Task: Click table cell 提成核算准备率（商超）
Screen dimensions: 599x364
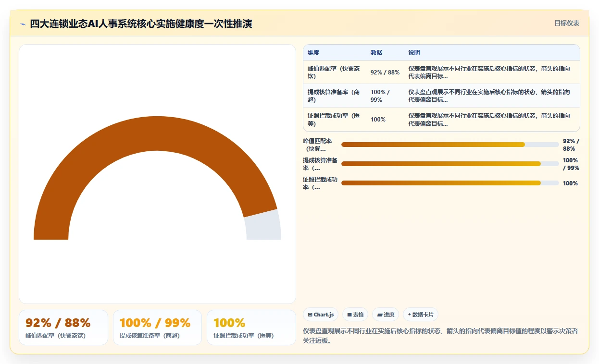Action: point(335,96)
